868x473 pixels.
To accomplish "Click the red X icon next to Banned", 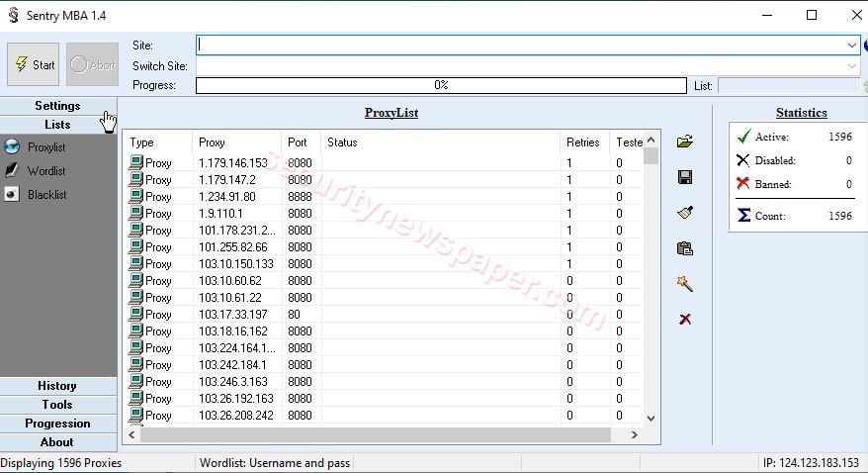I will pos(743,184).
